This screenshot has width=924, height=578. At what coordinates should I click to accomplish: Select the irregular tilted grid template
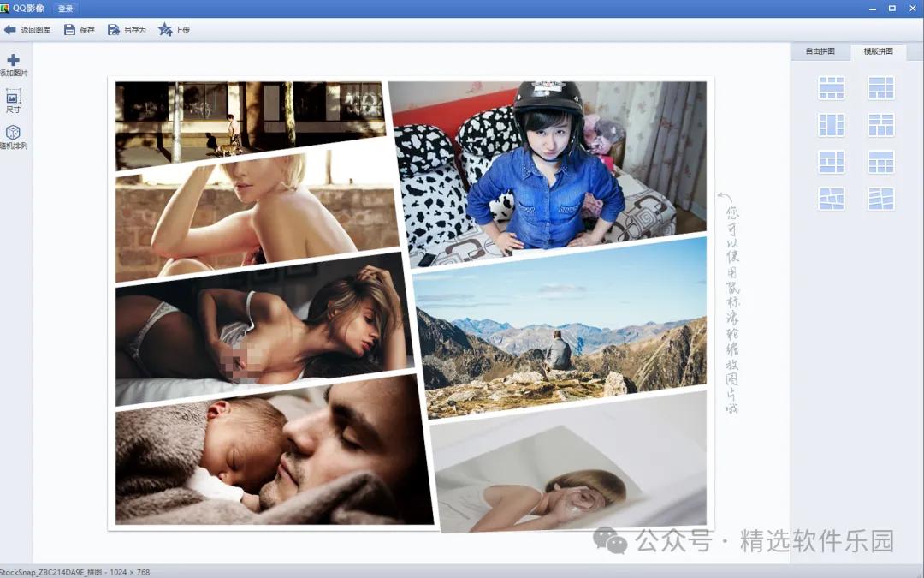coord(832,199)
